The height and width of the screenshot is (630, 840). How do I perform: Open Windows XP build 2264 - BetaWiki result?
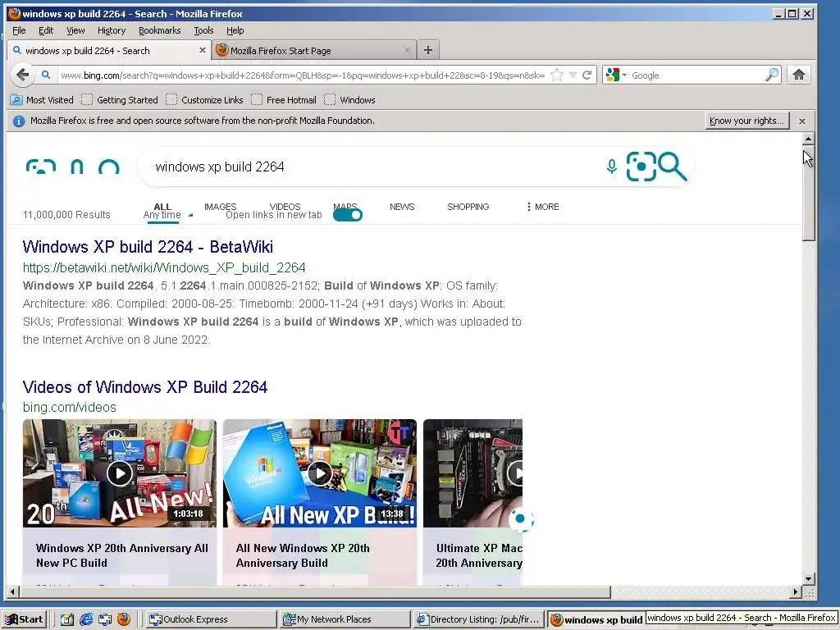point(148,246)
